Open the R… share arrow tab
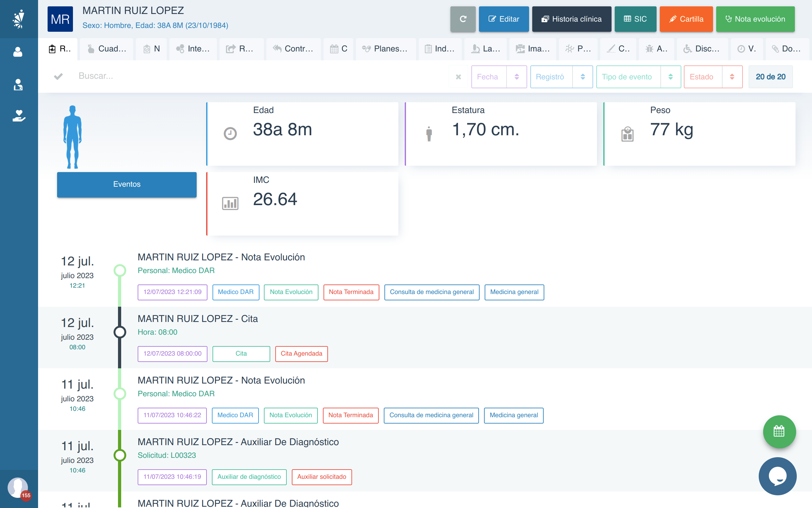The height and width of the screenshot is (508, 812). click(241, 49)
